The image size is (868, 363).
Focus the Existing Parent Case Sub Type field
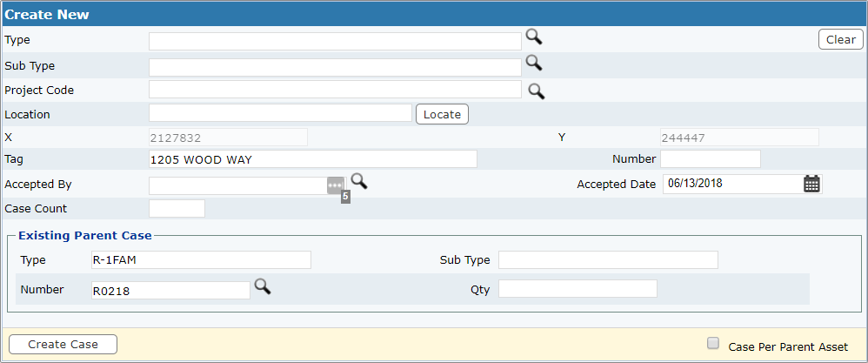click(x=608, y=260)
